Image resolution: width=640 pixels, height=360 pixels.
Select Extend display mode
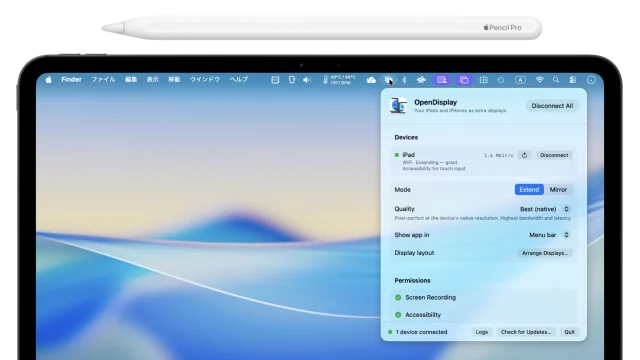(529, 189)
